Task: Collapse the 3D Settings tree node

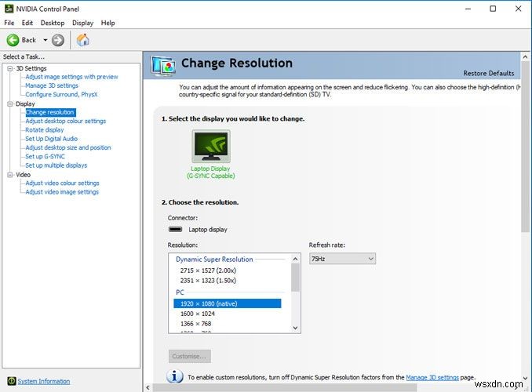Action: pos(10,68)
